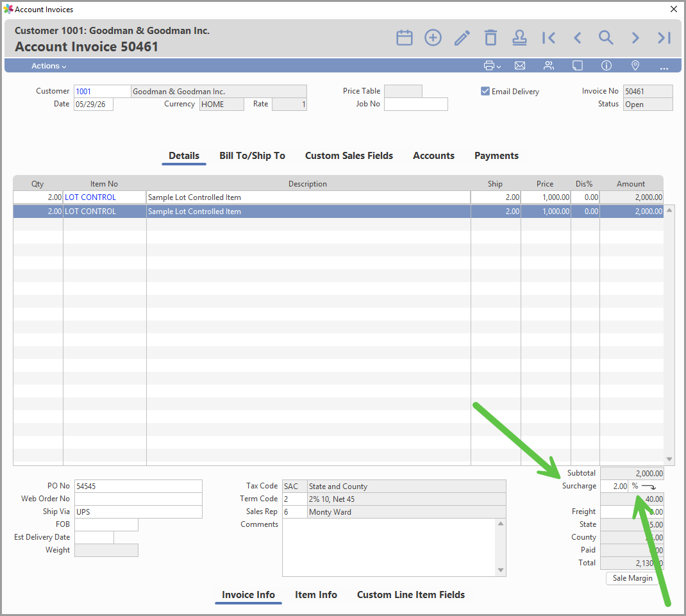Click the Date field 05/29/26
Screen dimensions: 686x616
pos(93,104)
